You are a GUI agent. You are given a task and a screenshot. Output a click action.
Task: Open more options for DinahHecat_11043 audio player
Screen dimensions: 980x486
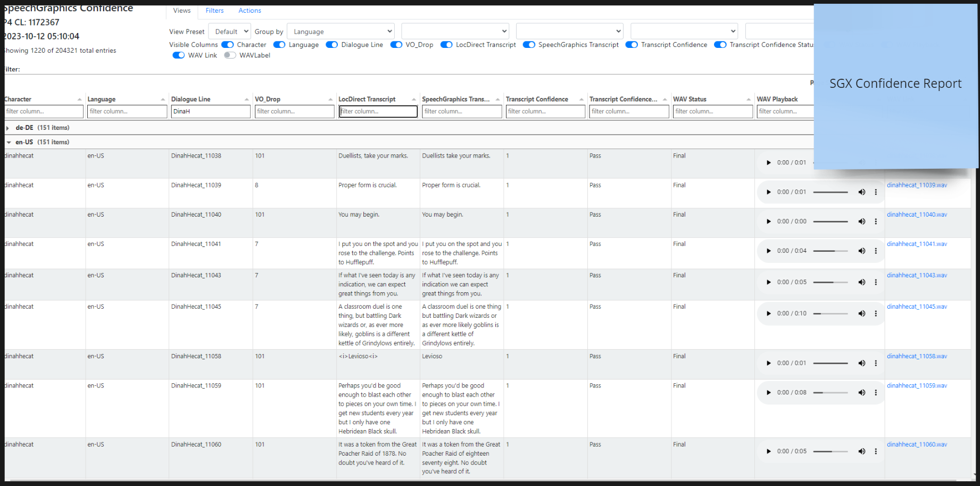click(x=876, y=282)
